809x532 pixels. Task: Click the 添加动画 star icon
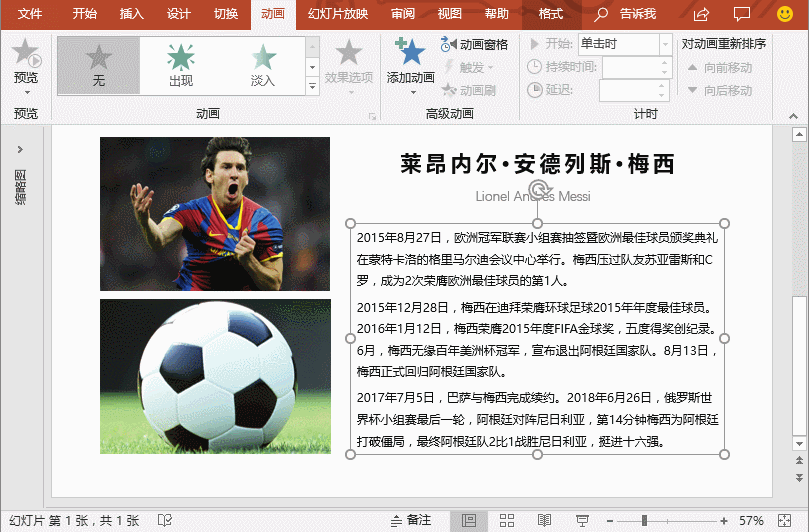pos(409,53)
